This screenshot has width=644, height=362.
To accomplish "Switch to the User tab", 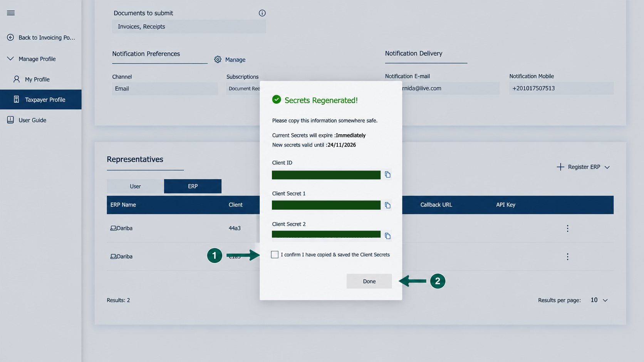I will [x=135, y=186].
